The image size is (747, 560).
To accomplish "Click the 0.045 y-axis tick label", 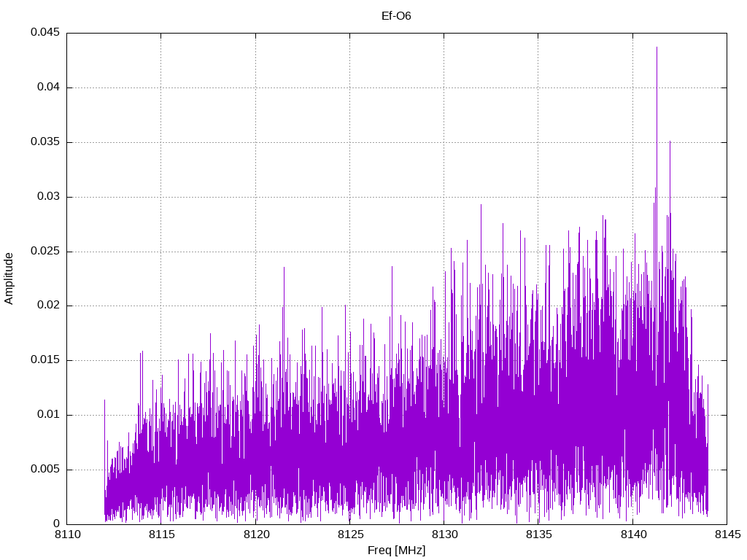I will click(x=45, y=32).
